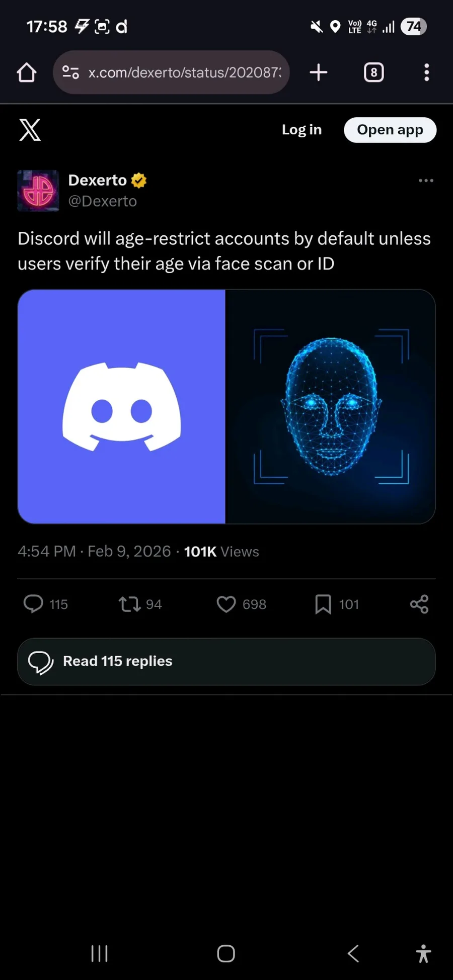Tap the reply icon with 115
453x980 pixels.
(34, 604)
